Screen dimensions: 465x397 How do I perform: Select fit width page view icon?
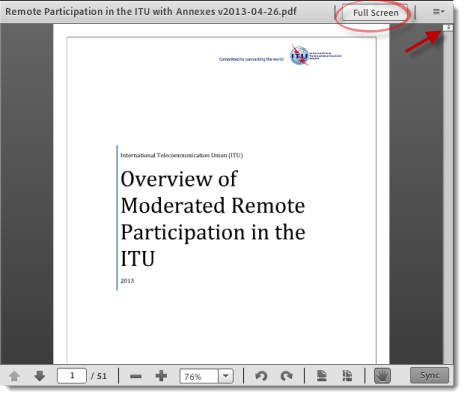click(x=347, y=376)
